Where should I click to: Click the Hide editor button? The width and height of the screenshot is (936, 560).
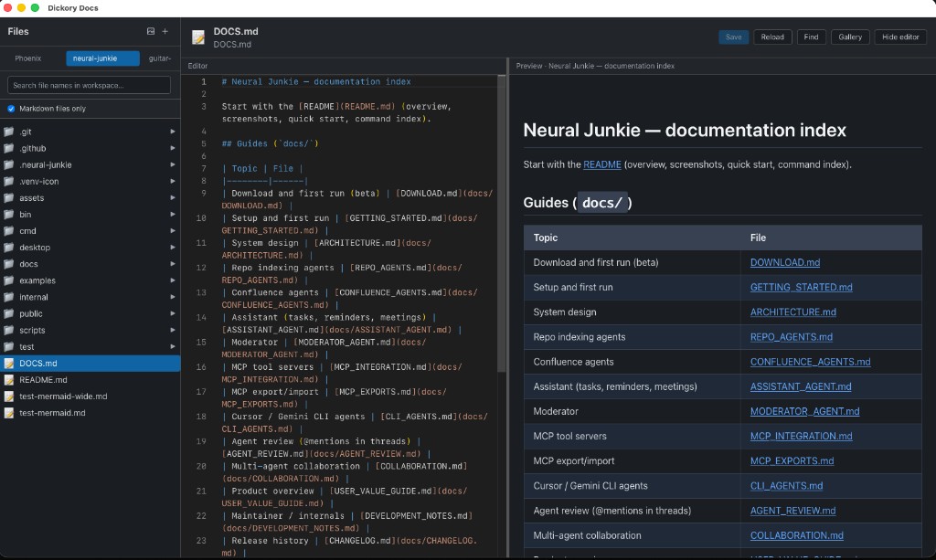(900, 37)
